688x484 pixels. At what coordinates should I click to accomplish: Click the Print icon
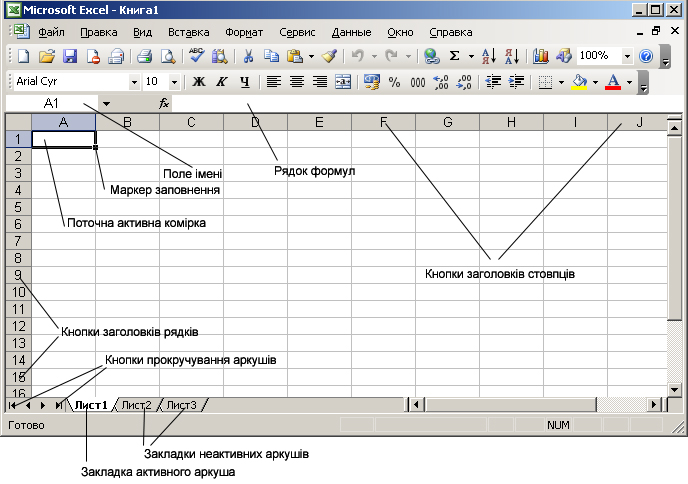tap(144, 56)
